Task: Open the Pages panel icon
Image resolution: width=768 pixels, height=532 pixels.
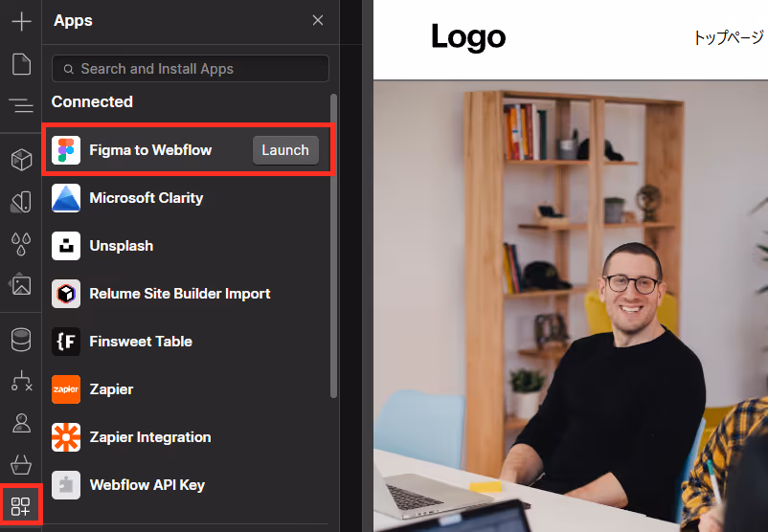Action: (x=21, y=64)
